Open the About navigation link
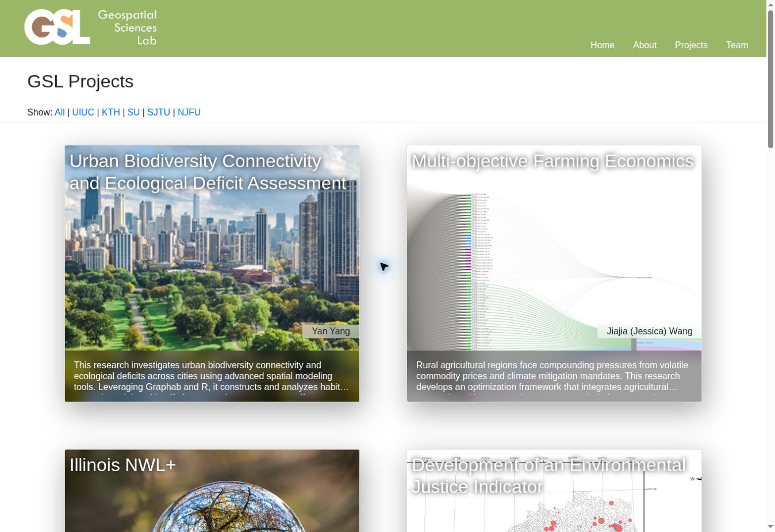 click(x=644, y=45)
